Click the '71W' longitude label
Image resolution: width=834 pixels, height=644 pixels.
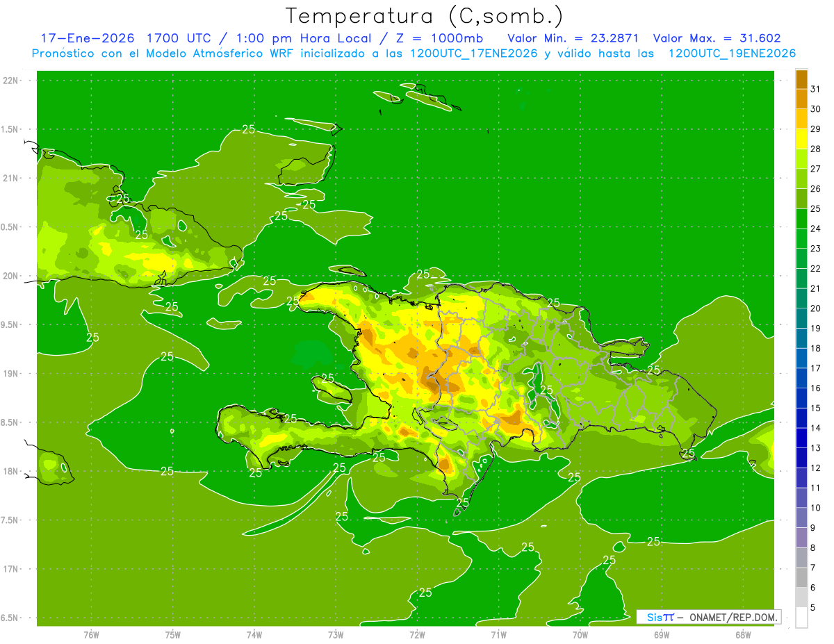[498, 635]
